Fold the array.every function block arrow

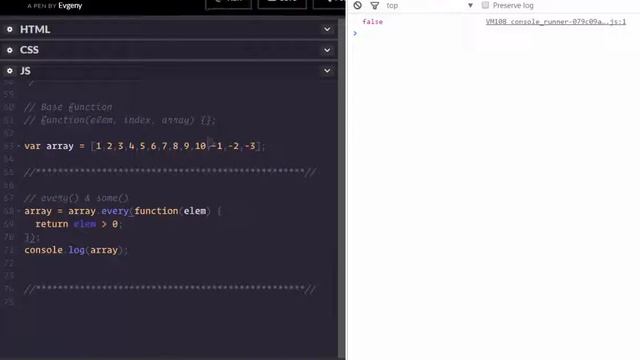tap(18, 211)
